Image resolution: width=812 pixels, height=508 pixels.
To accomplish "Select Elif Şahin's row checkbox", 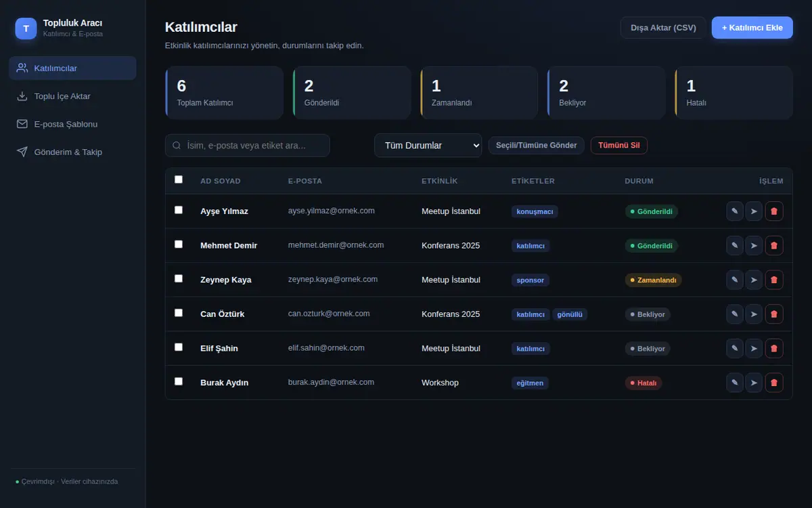I will (x=179, y=347).
